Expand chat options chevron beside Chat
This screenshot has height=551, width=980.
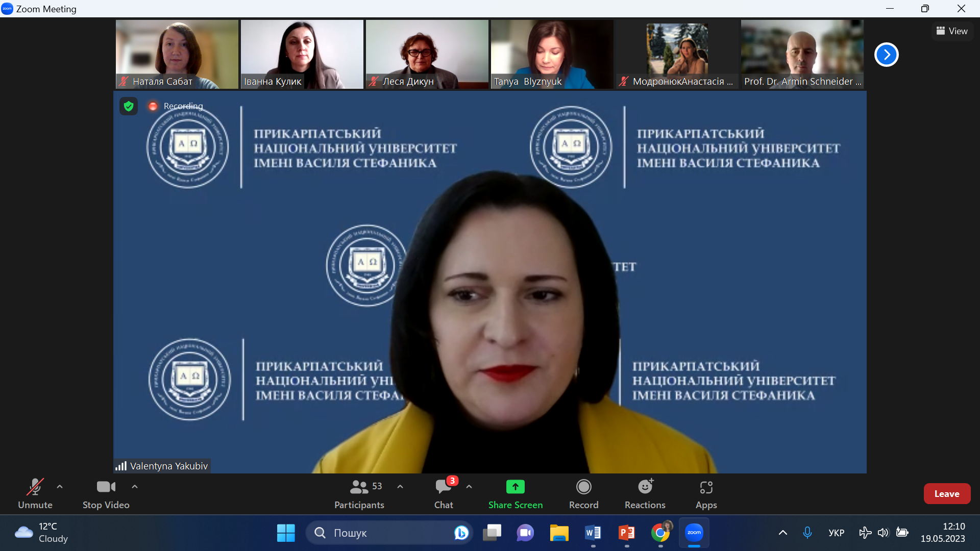pos(469,487)
